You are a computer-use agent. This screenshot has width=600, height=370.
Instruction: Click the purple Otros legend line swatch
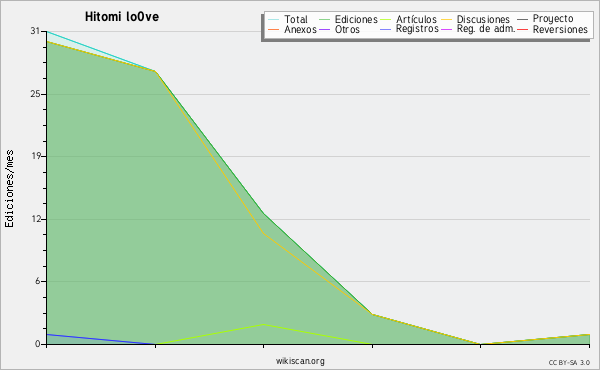[324, 30]
